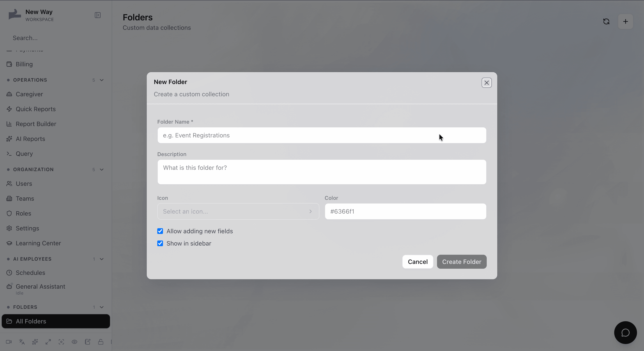
Task: Click the refresh folders icon
Action: point(606,21)
